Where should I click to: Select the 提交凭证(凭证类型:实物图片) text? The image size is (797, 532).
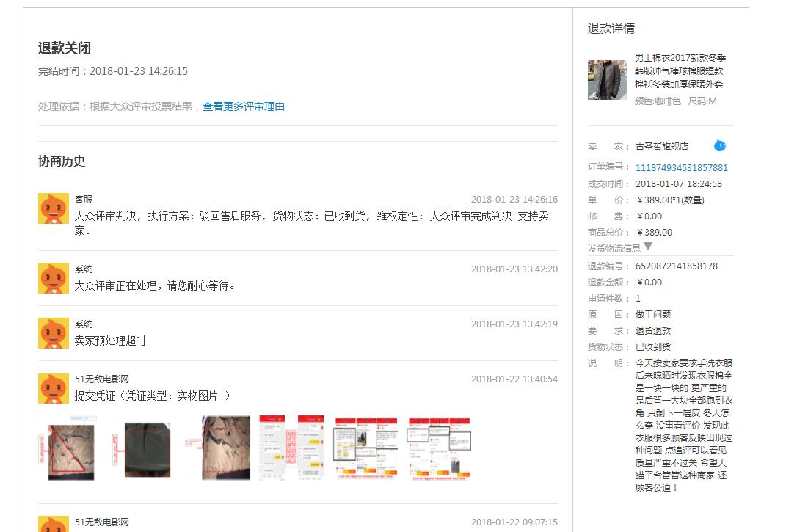(x=152, y=396)
